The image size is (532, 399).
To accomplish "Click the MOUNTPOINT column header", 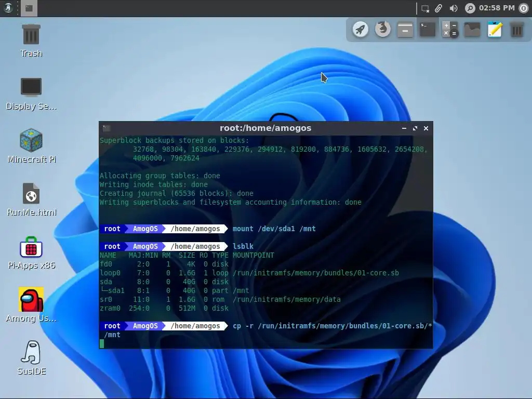I will 254,255.
